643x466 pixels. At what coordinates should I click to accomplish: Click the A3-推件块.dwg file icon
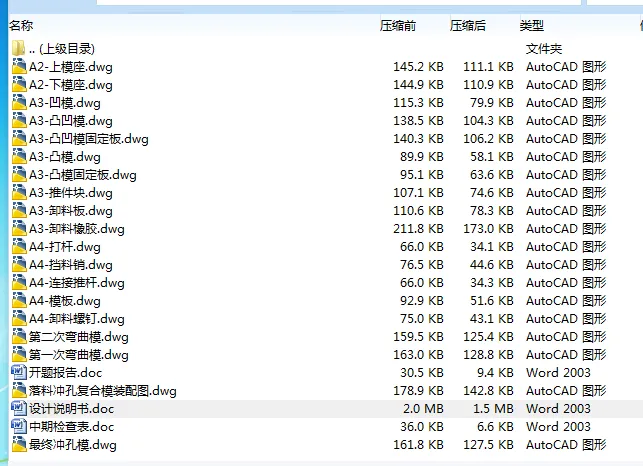tap(19, 193)
